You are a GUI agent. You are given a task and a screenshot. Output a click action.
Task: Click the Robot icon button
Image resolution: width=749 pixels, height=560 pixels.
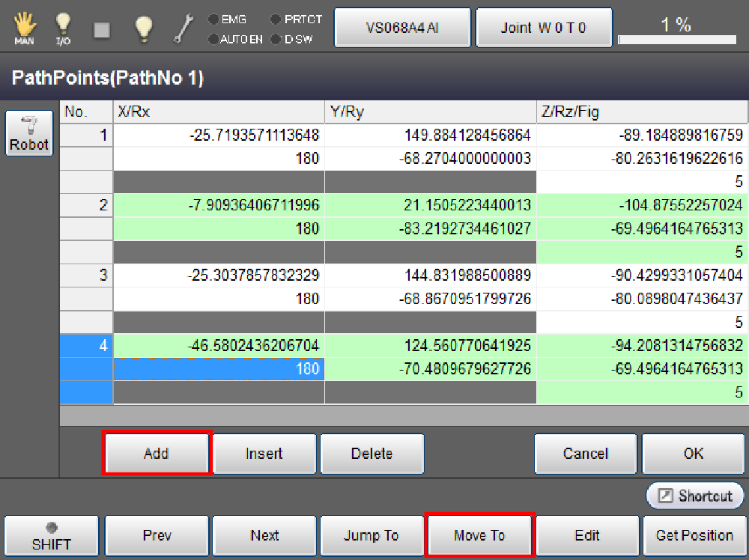click(x=29, y=134)
